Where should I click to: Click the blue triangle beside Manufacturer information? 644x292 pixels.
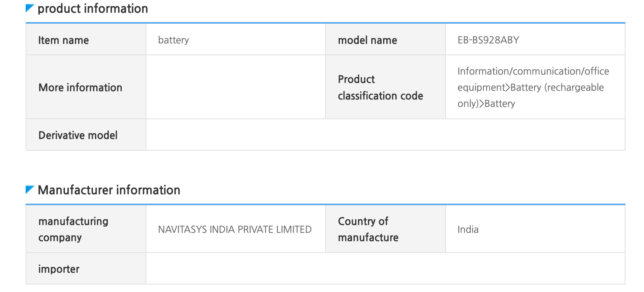click(29, 189)
